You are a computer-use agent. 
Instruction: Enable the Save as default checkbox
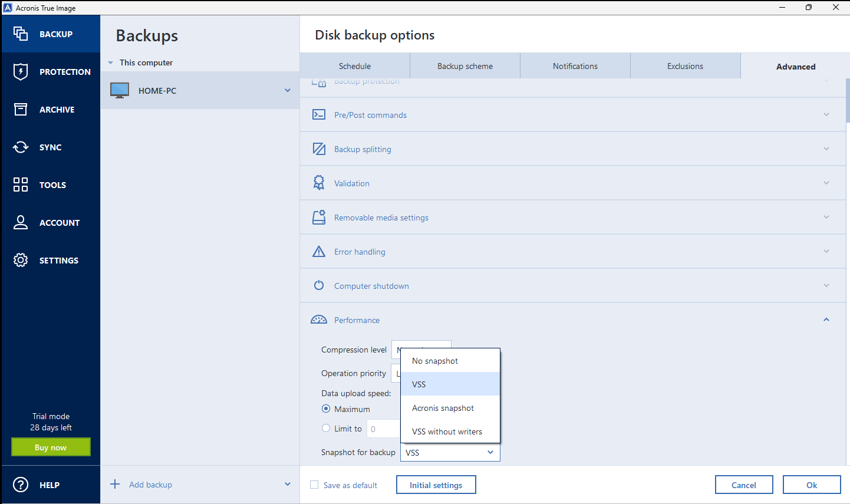click(314, 484)
